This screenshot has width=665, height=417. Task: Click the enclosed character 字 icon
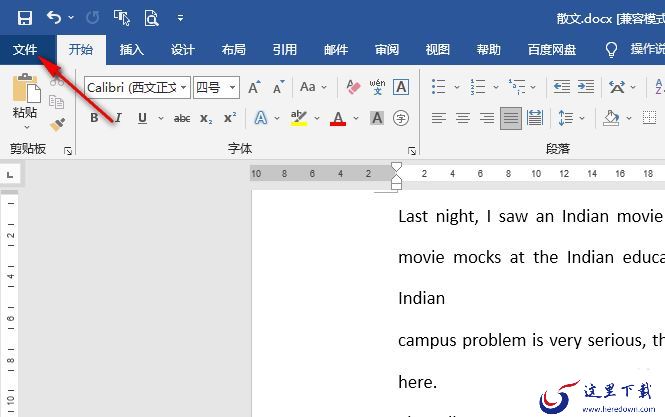point(401,118)
